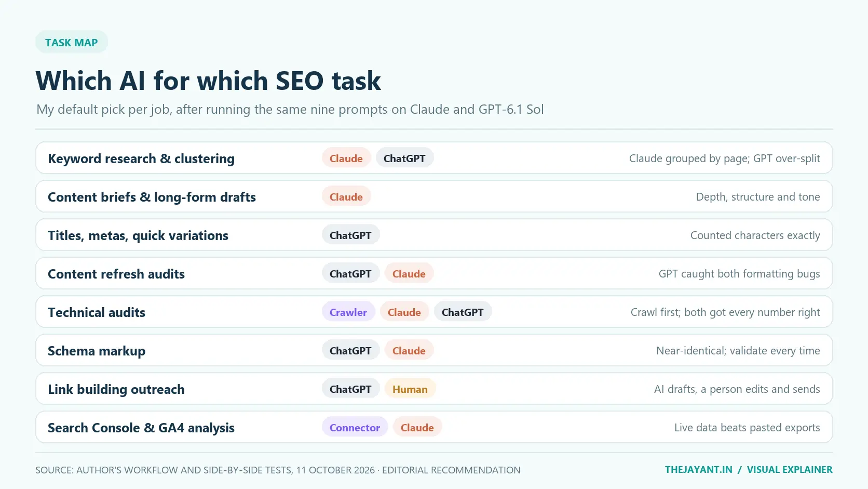This screenshot has height=489, width=868.
Task: Click Claude tag in Schema markup row
Action: pos(409,350)
